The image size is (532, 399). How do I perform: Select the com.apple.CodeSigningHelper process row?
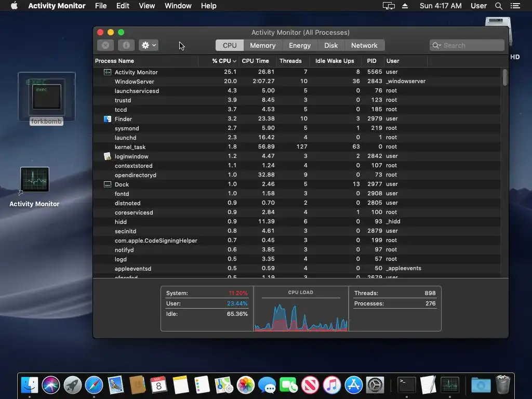point(297,240)
